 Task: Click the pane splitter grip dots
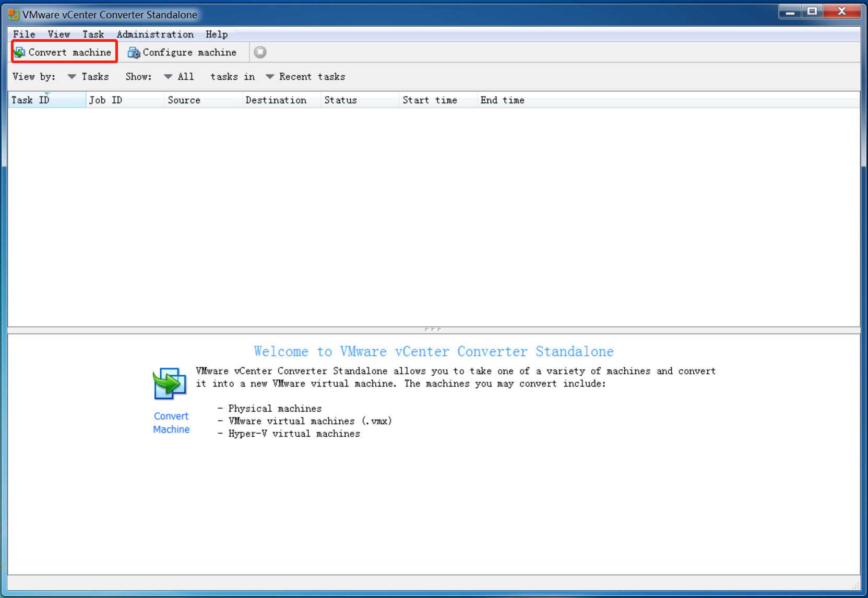click(433, 330)
